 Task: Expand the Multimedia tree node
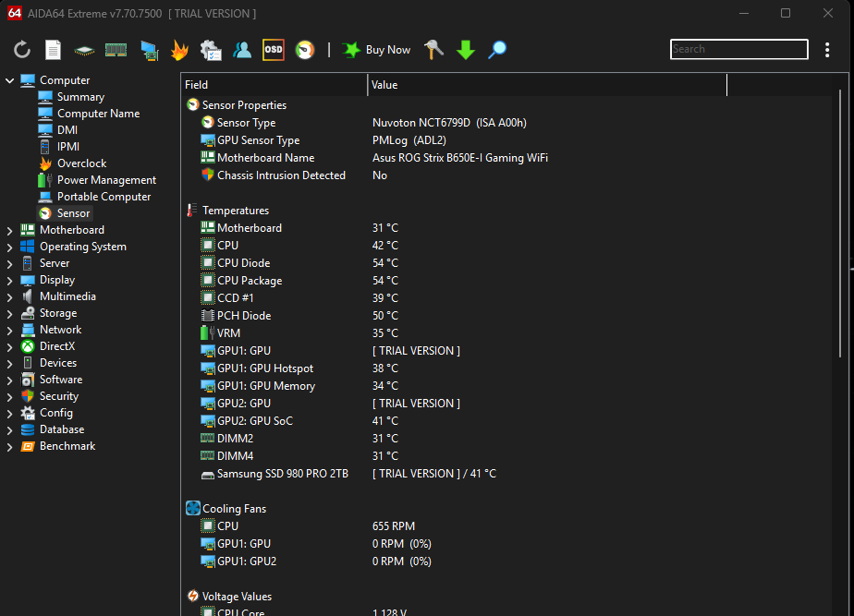pyautogui.click(x=9, y=297)
